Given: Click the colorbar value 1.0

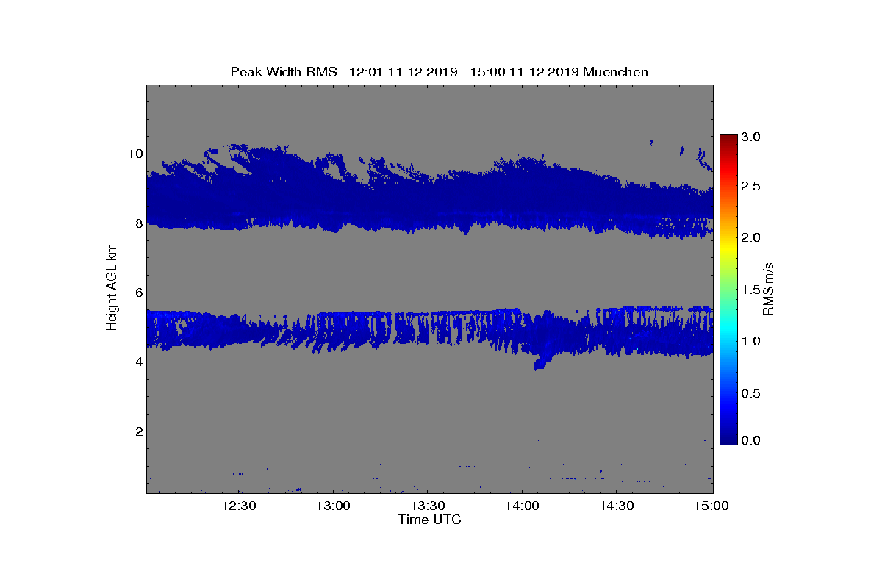Looking at the screenshot, I should [x=750, y=342].
